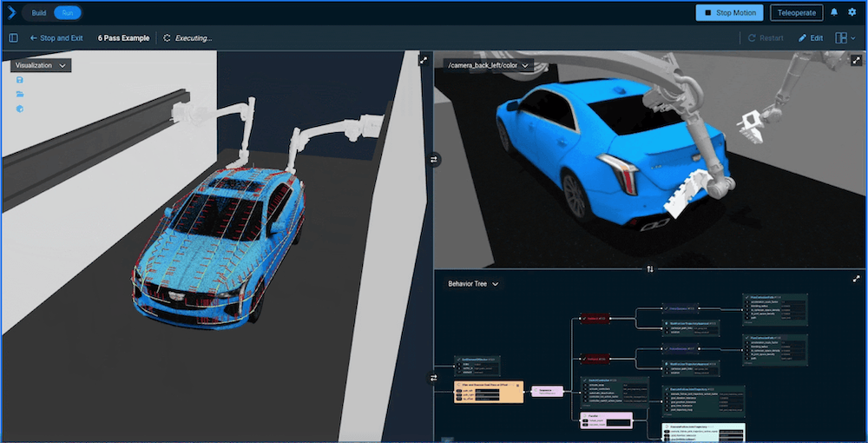This screenshot has width=868, height=443.
Task: Expand the Behavior Tree pane fullscreen
Action: (856, 280)
